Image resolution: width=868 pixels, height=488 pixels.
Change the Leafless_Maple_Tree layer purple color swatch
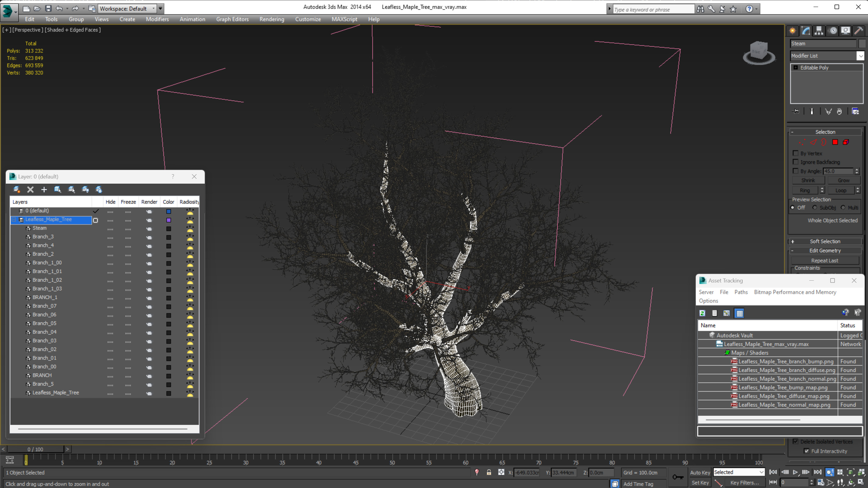point(169,220)
